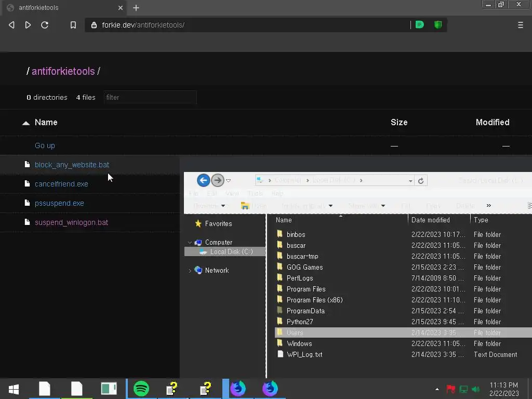
Task: Click the volume speaker tray icon
Action: pyautogui.click(x=476, y=389)
